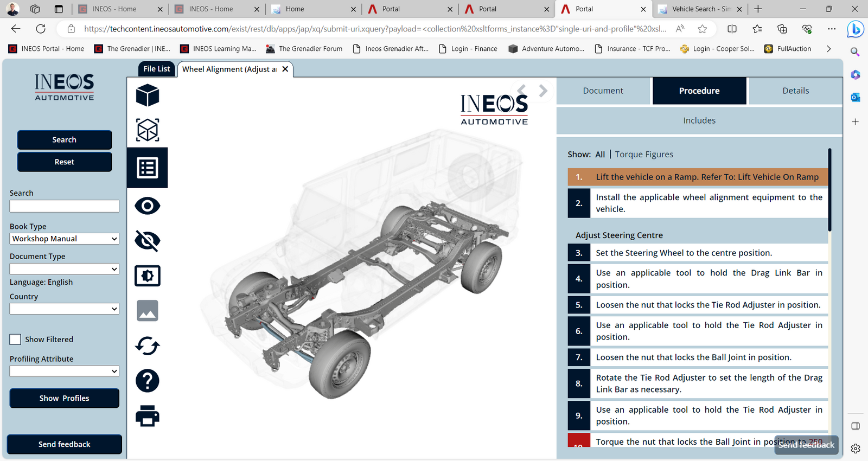Expand the Includes section
This screenshot has height=461, width=868.
(699, 120)
